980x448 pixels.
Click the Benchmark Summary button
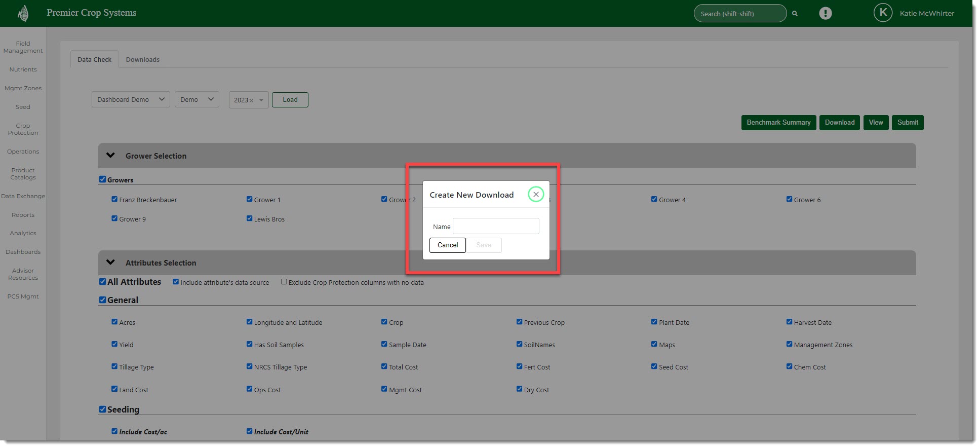pos(778,123)
